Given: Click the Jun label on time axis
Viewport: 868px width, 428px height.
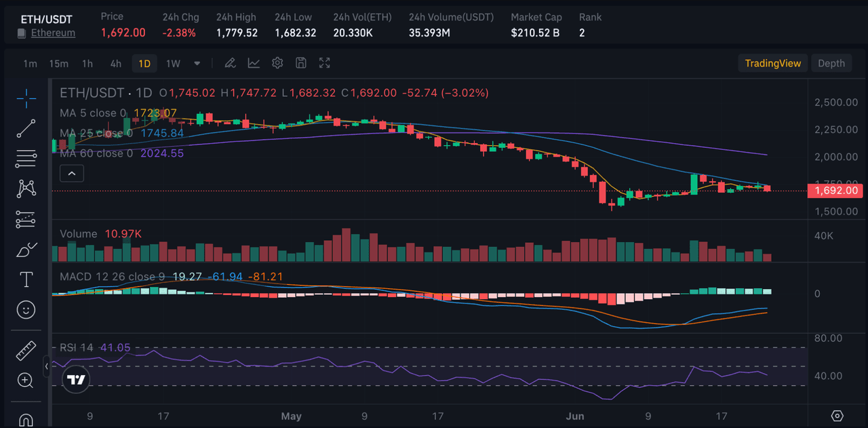Looking at the screenshot, I should pyautogui.click(x=576, y=416).
